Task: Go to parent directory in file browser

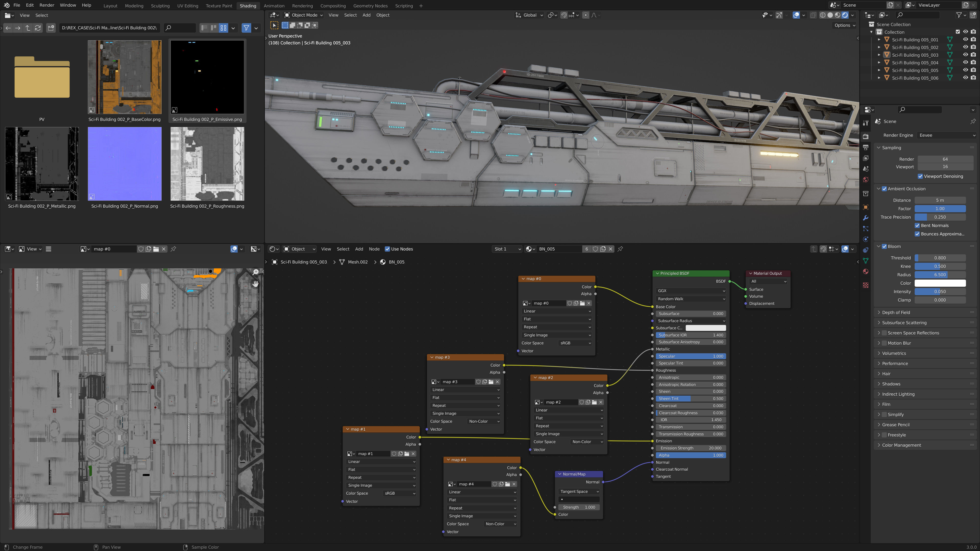Action: (x=28, y=28)
